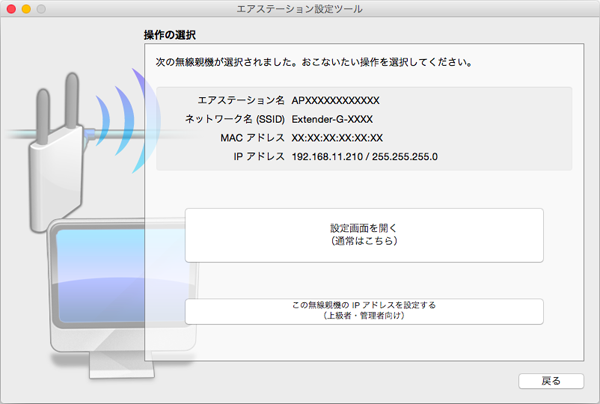Click the instruction text about 無線親機
This screenshot has height=404, width=600.
(308, 62)
